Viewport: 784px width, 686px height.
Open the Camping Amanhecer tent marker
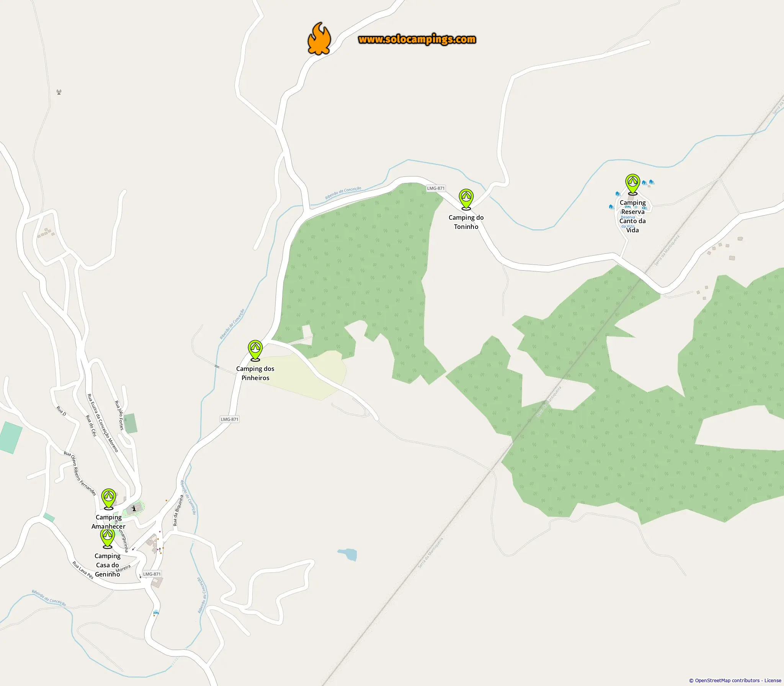pyautogui.click(x=108, y=499)
